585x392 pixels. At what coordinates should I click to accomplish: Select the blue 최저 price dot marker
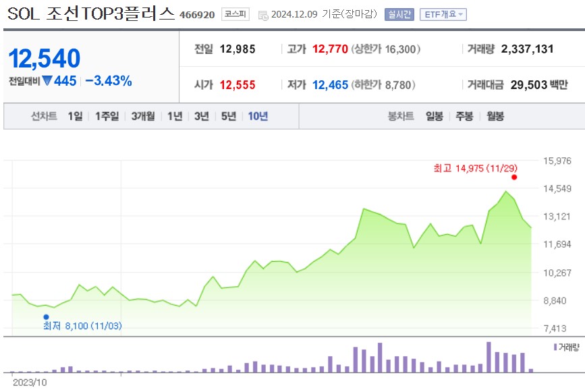(x=45, y=316)
